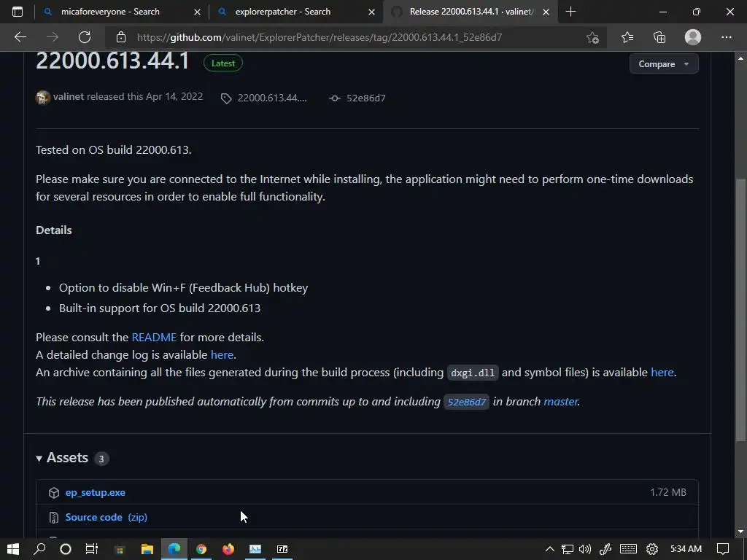
Task: Open Microsoft Edge taskbar icon
Action: pos(174,549)
